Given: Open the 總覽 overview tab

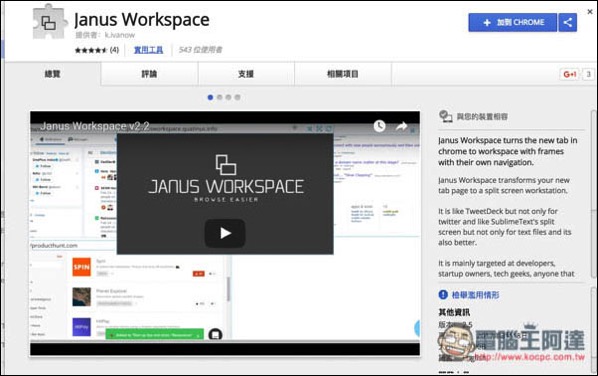Looking at the screenshot, I should (x=53, y=74).
